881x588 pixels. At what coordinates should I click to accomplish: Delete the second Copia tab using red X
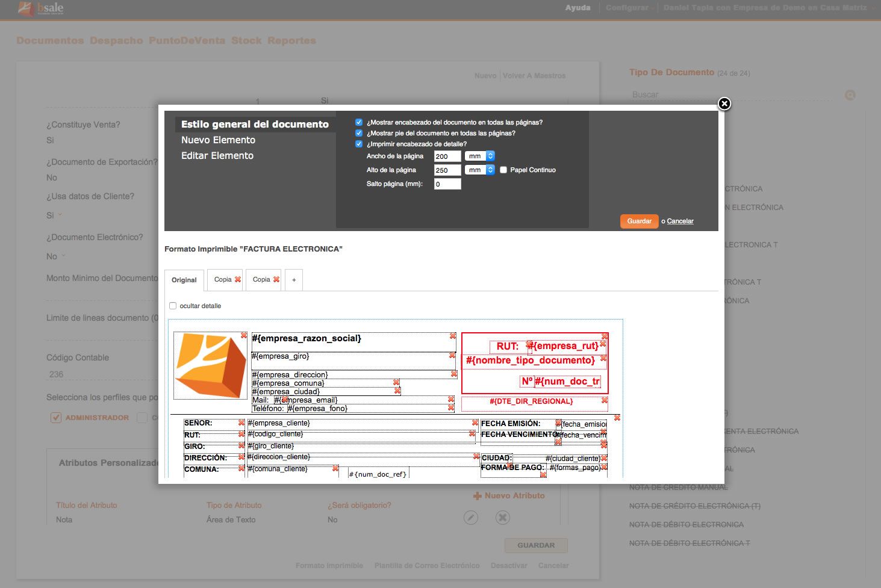click(x=276, y=279)
